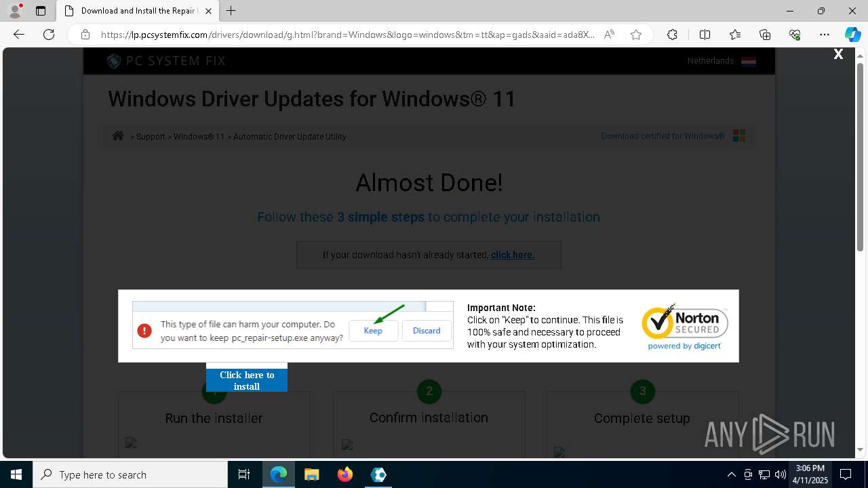Open the Support breadcrumb link
This screenshot has width=868, height=488.
point(151,136)
